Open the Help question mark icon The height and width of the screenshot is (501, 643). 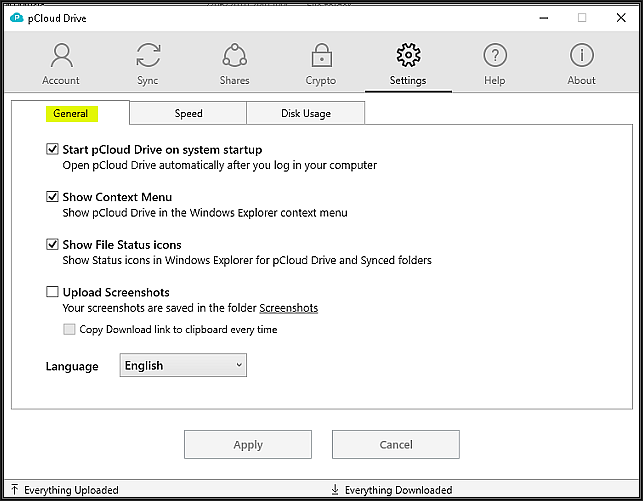tap(495, 55)
